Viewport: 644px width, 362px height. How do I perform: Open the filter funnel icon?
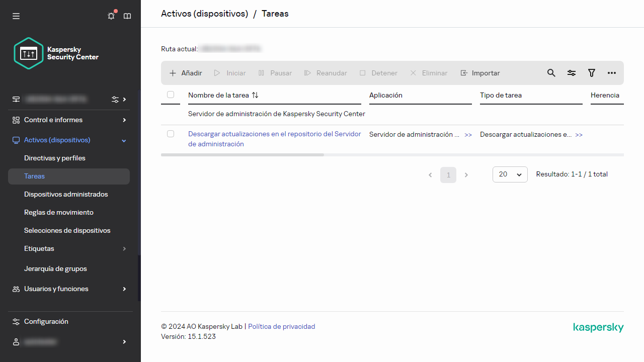point(592,73)
